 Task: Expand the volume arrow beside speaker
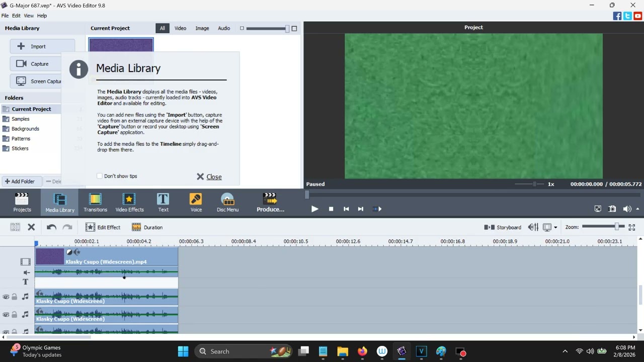pyautogui.click(x=637, y=209)
